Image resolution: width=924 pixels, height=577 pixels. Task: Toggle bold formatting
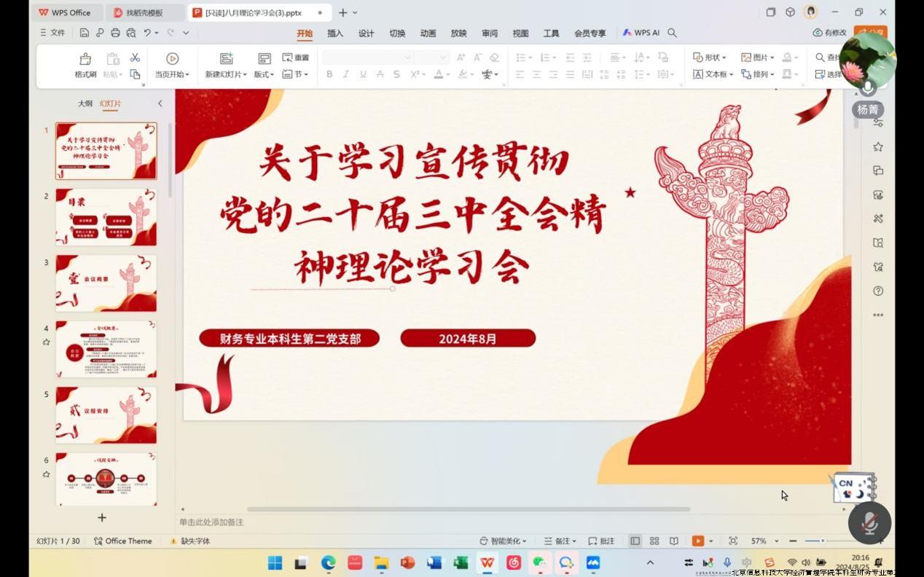329,74
